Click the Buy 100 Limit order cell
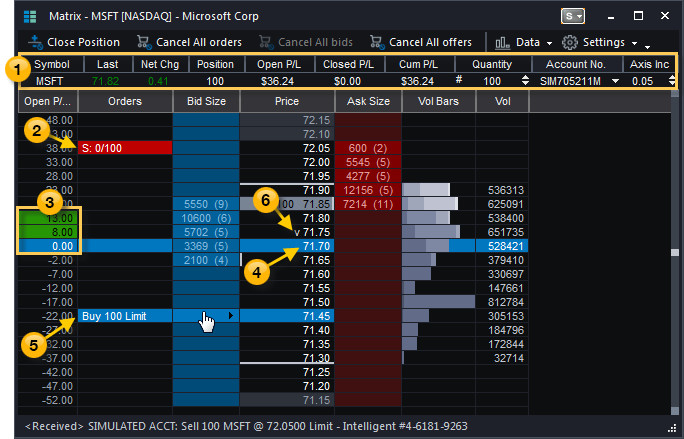 pos(125,316)
